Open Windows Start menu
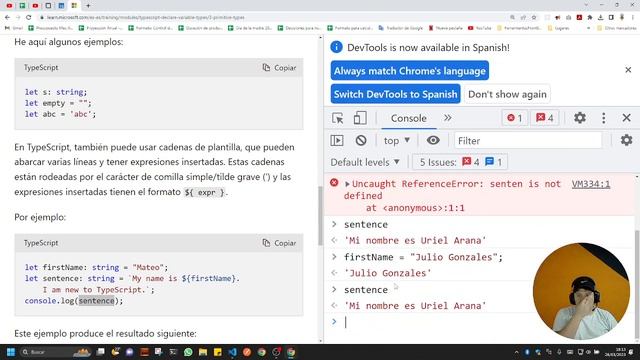 11,352
